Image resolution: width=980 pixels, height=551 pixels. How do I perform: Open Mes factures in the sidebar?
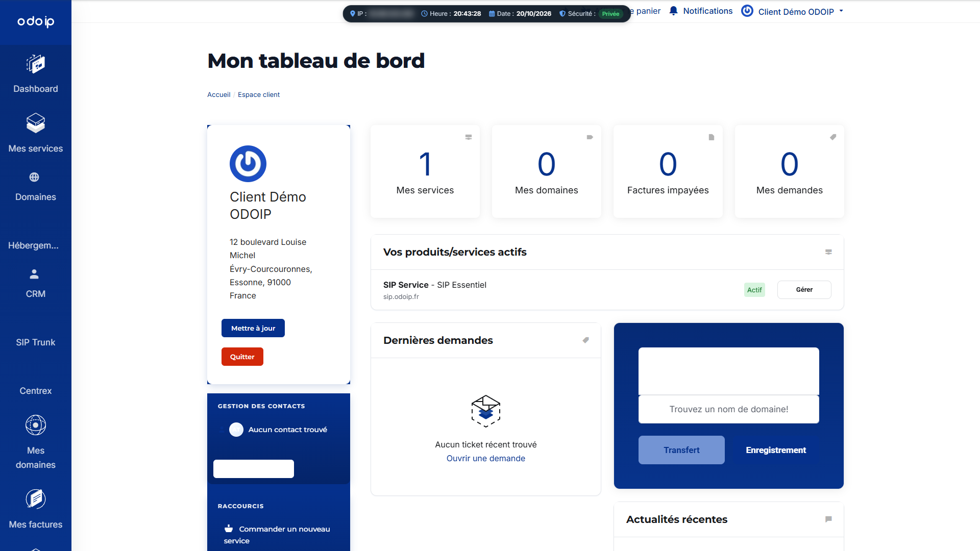click(x=36, y=509)
